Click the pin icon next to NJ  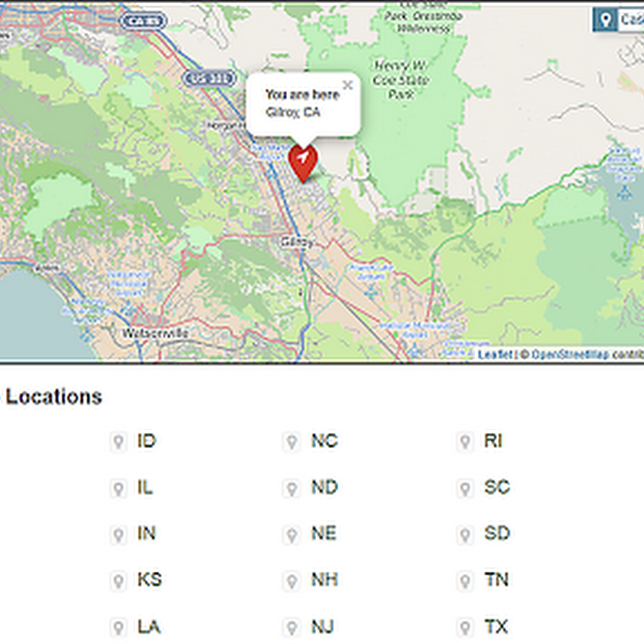coord(291,628)
